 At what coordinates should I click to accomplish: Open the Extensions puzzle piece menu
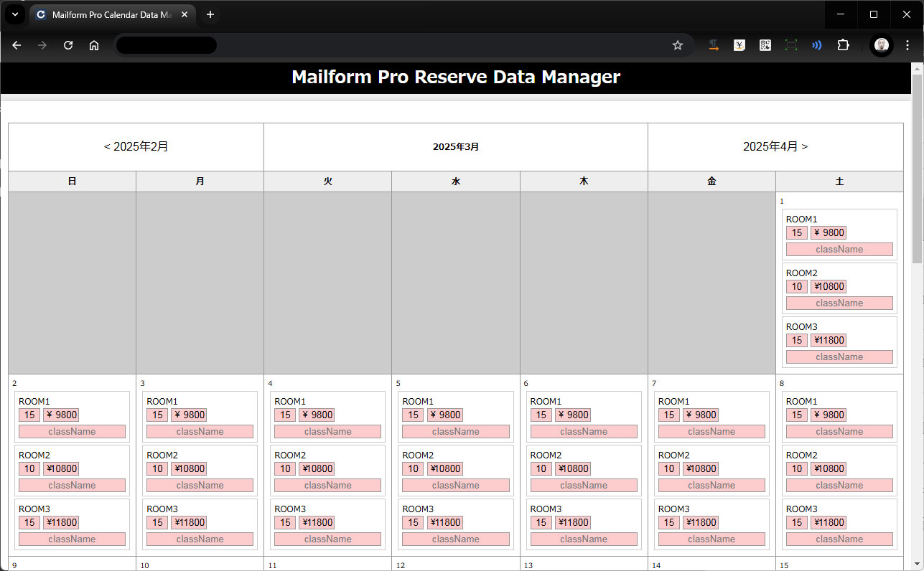click(x=843, y=45)
